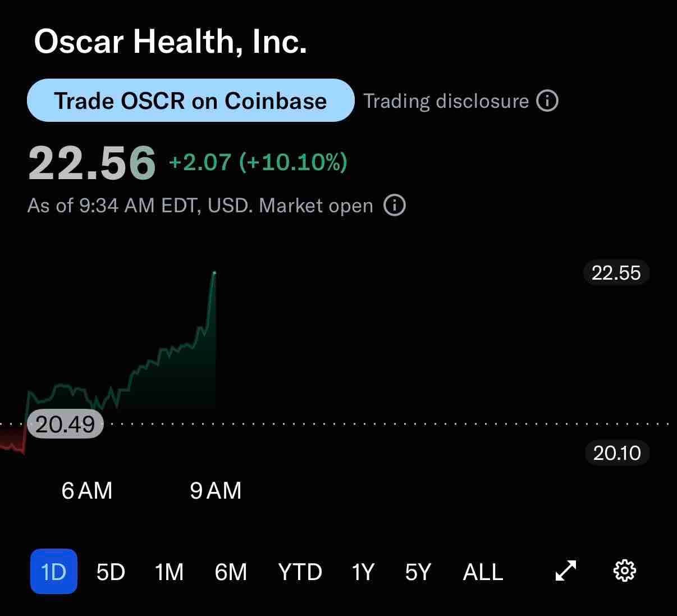Click the 6 AM time axis label
This screenshot has height=616, width=677.
(x=87, y=491)
